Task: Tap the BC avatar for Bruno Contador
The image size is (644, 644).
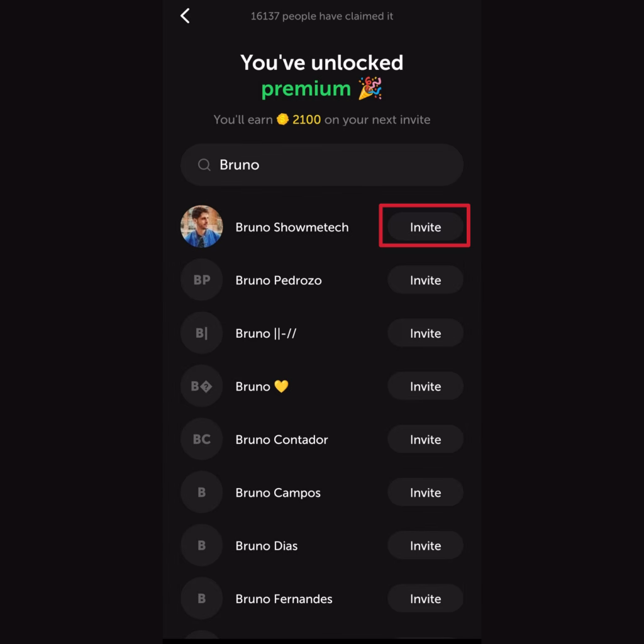Action: point(201,440)
